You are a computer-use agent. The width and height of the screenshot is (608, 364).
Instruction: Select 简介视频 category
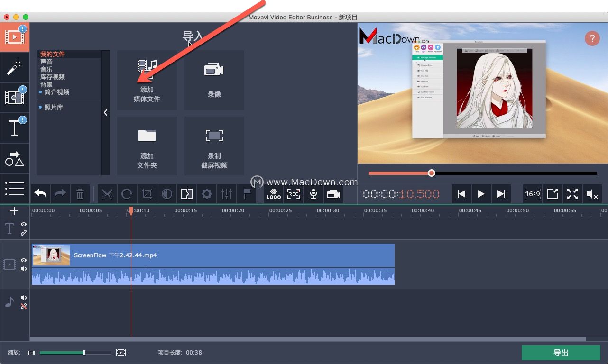pos(57,92)
